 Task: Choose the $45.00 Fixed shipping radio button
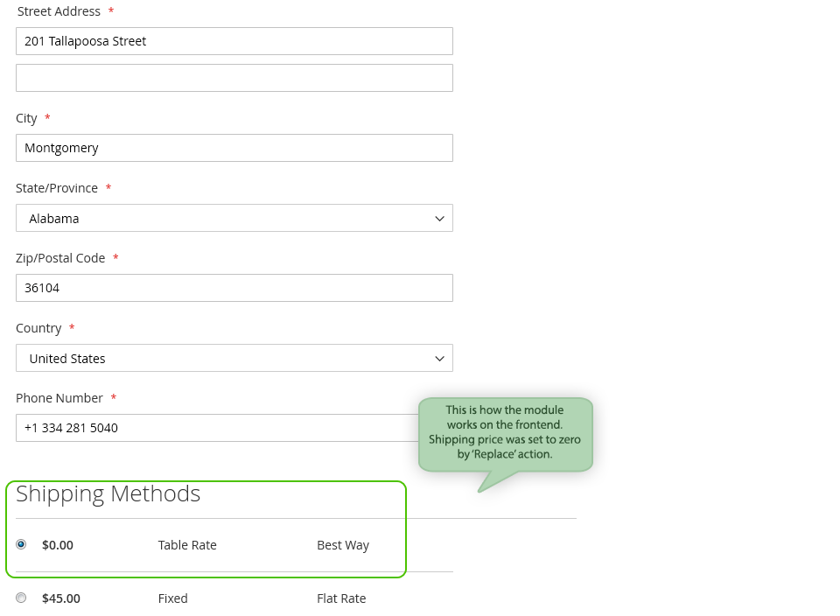coord(21,598)
